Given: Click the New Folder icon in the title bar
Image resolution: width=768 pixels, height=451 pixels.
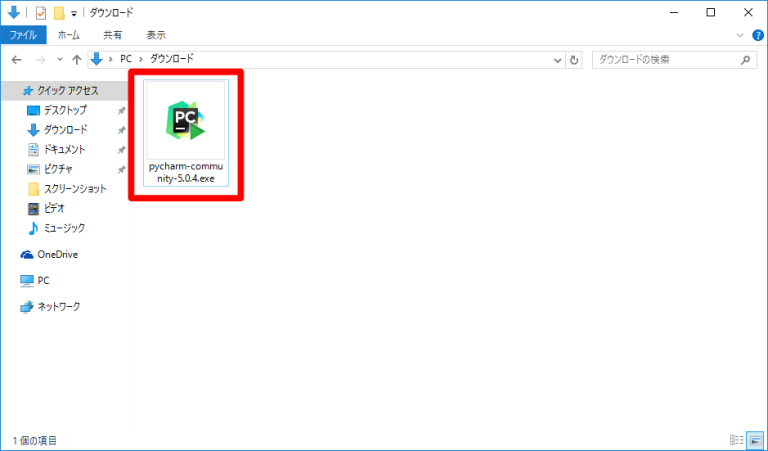Looking at the screenshot, I should 59,13.
